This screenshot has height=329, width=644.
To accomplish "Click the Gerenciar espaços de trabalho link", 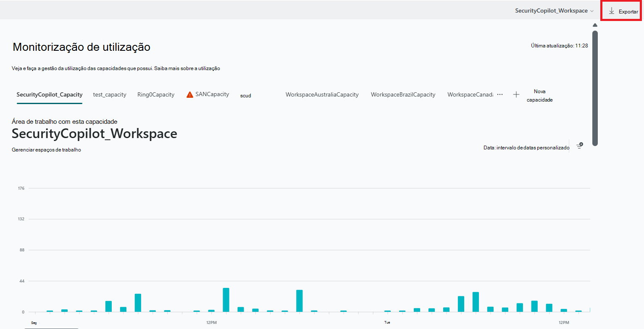I will 46,149.
